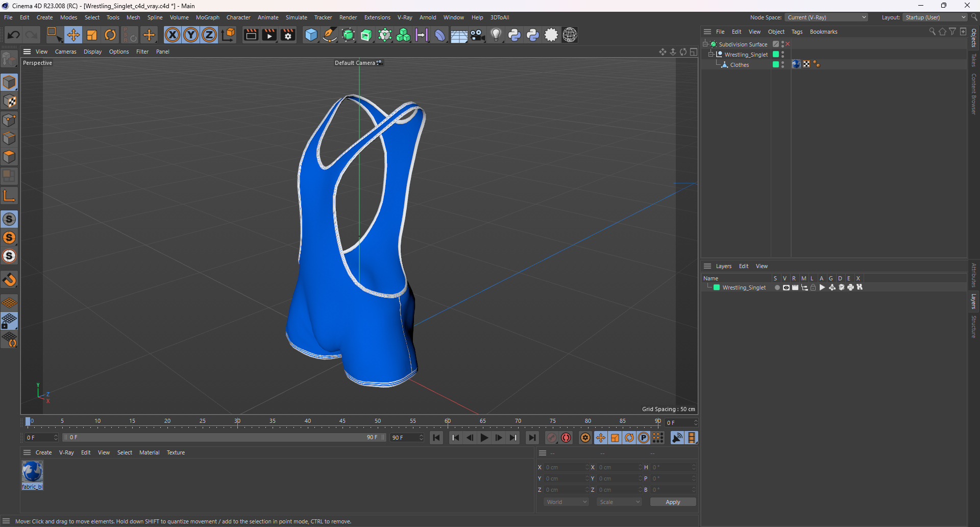
Task: Click the globe icon in toolbar
Action: click(570, 35)
